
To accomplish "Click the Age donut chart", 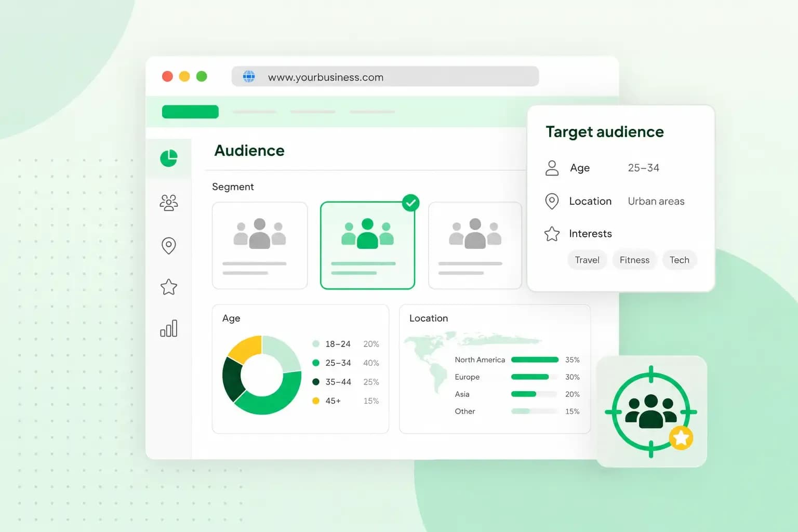I will point(262,375).
